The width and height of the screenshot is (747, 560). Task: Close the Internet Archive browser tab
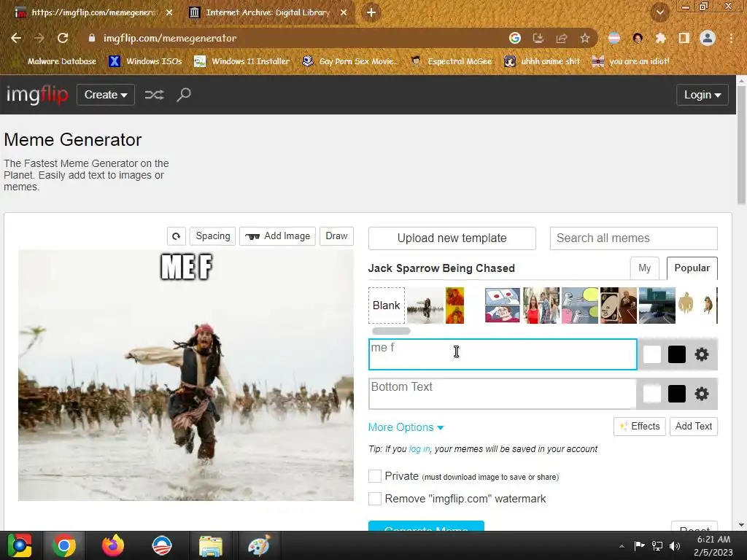344,13
